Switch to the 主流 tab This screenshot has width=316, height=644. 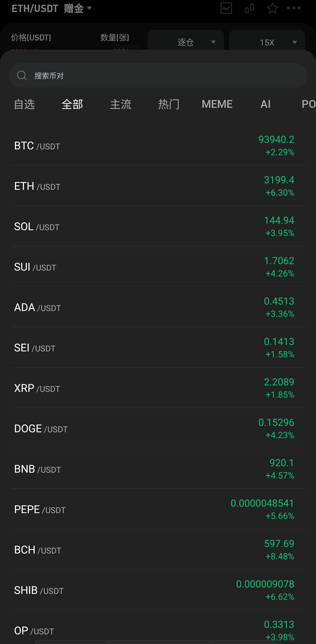[x=121, y=104]
